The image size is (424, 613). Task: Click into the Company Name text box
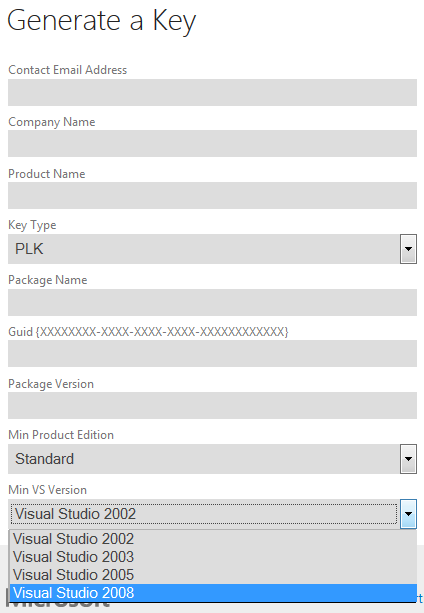click(212, 143)
